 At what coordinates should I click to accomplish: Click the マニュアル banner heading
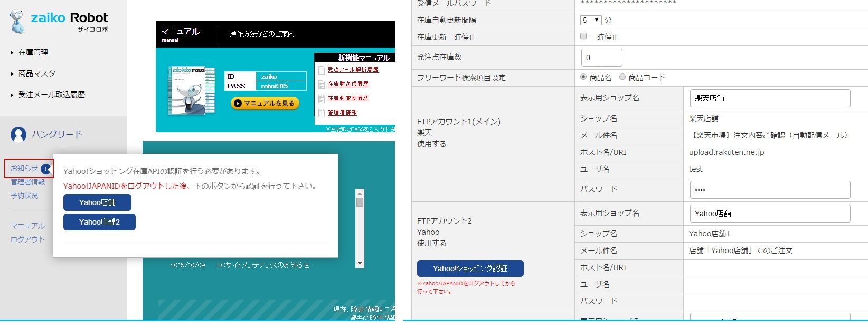pos(181,32)
